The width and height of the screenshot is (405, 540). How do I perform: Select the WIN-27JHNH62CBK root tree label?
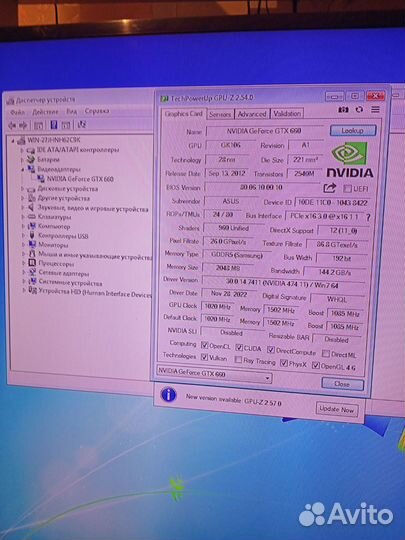[x=54, y=140]
